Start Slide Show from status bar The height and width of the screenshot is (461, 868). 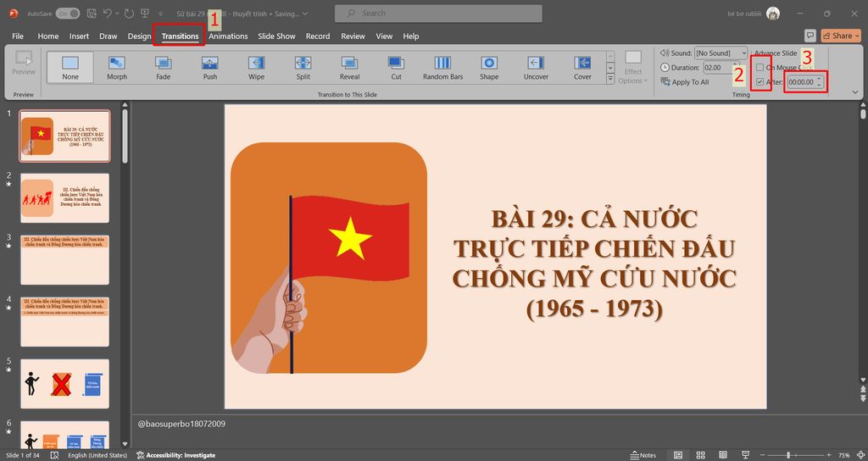(745, 455)
